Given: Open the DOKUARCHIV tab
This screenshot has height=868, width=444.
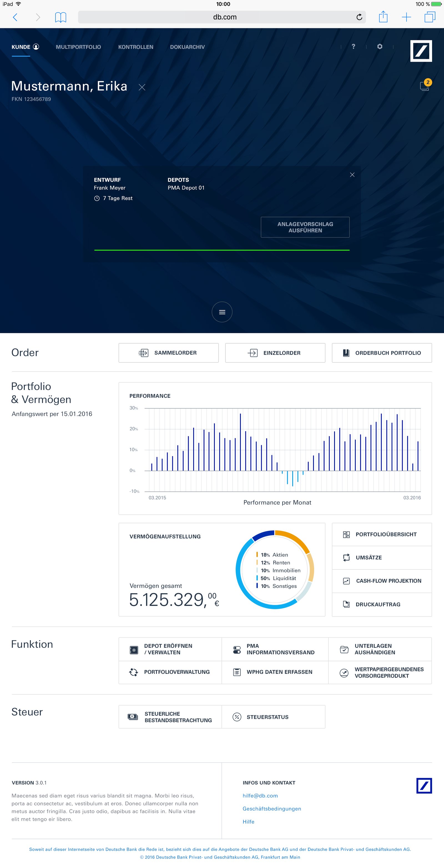Looking at the screenshot, I should pos(187,47).
